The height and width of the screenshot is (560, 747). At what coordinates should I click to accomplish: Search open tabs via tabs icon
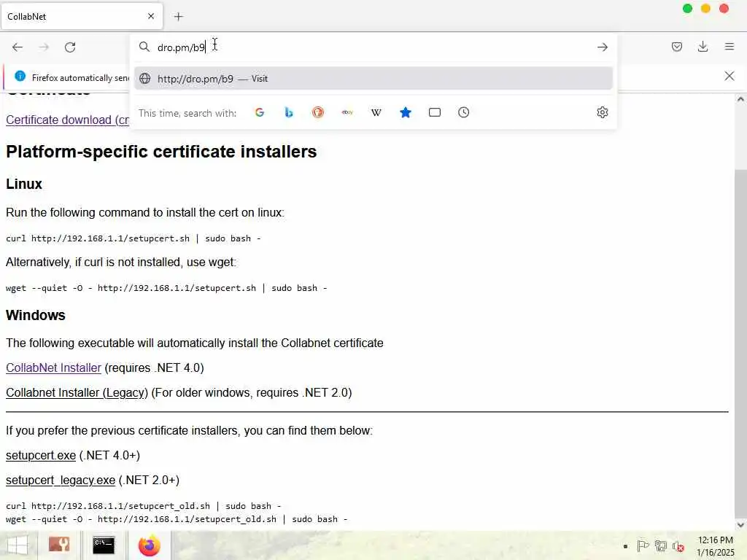pos(435,112)
